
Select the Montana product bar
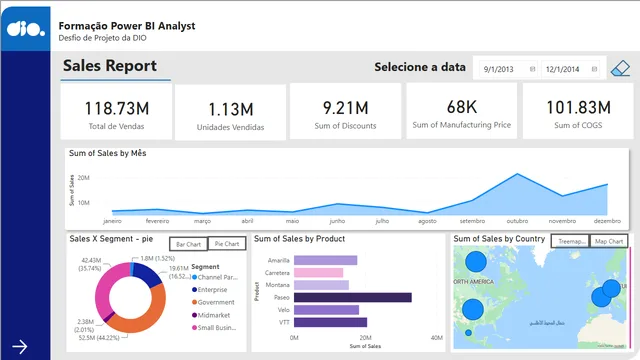321,285
